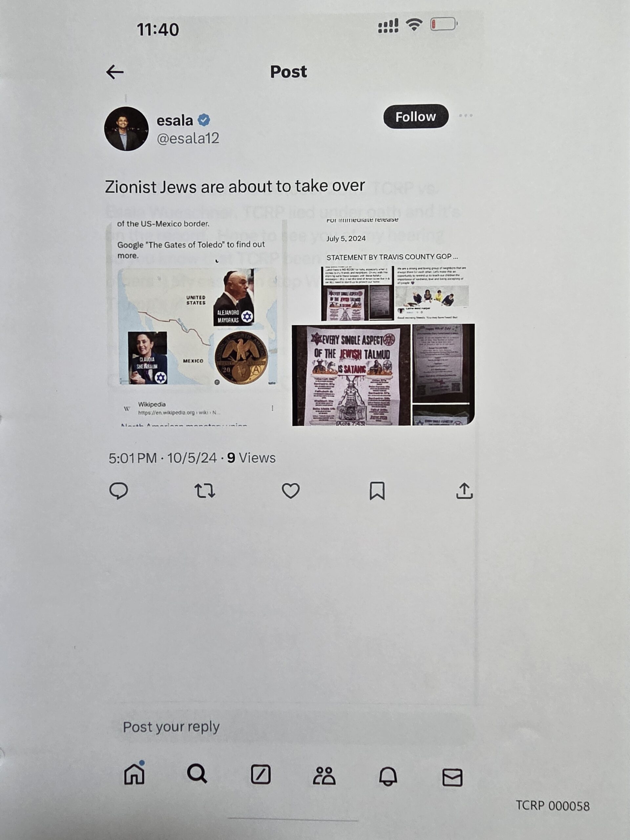Open Notifications bell icon
630x840 pixels.
(x=388, y=776)
